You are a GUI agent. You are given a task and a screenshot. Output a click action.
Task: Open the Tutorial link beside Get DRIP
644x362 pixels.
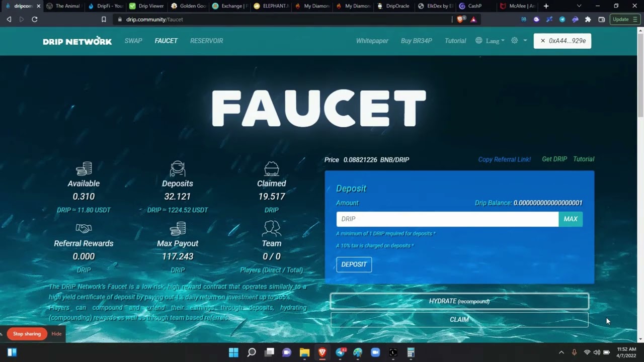click(584, 159)
